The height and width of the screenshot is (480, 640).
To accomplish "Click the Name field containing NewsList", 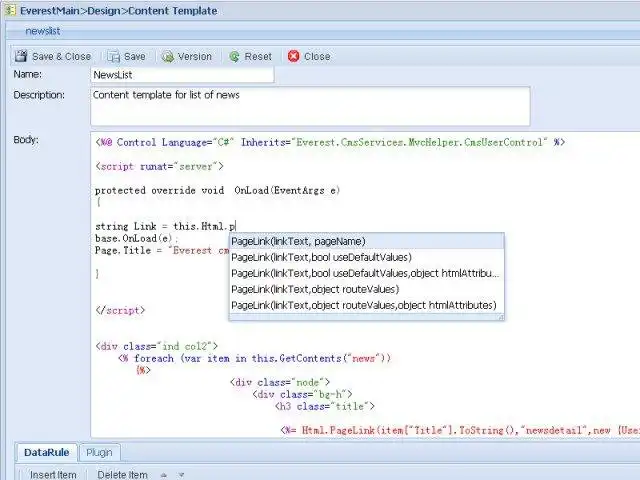I will tap(182, 75).
